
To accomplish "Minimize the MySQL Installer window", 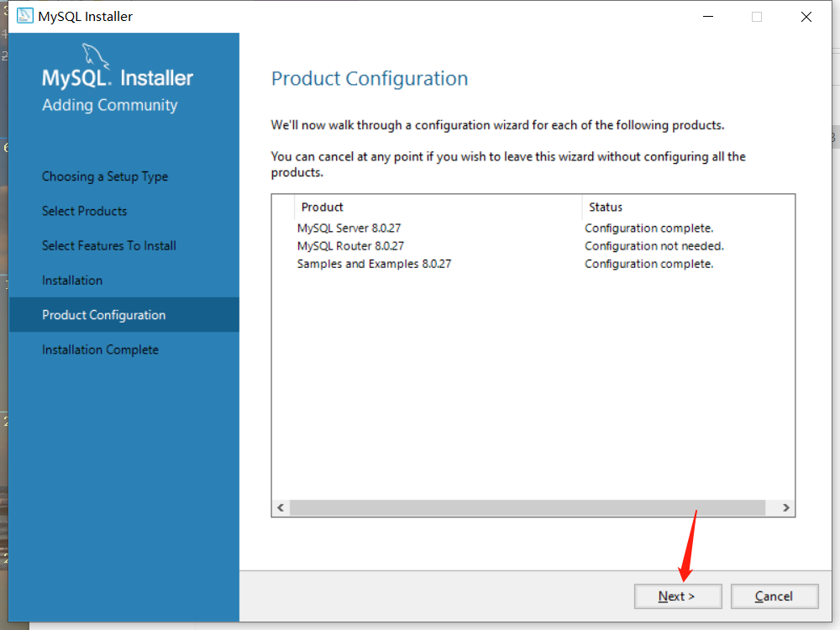I will (707, 17).
